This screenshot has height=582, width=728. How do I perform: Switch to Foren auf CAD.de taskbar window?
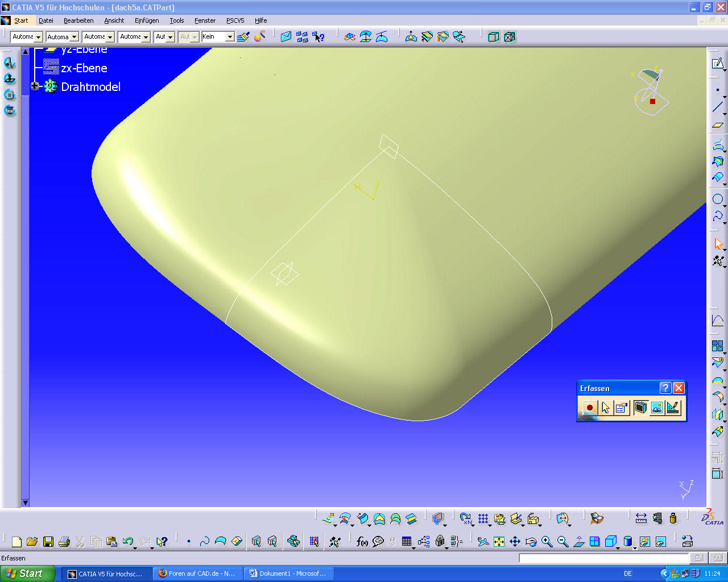pyautogui.click(x=197, y=574)
